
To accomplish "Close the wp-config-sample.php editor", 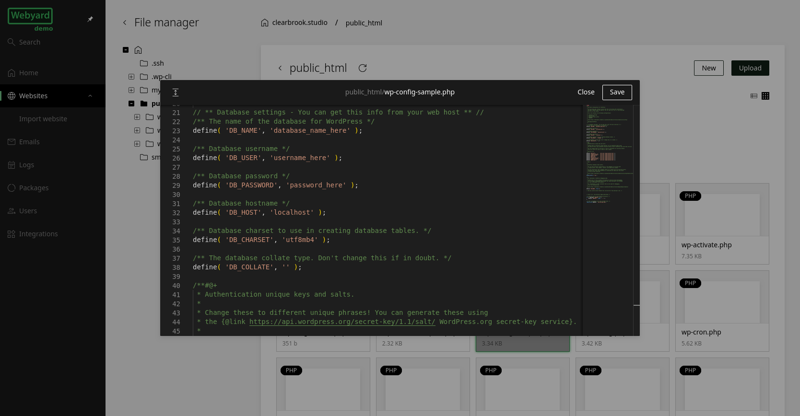I will (586, 92).
